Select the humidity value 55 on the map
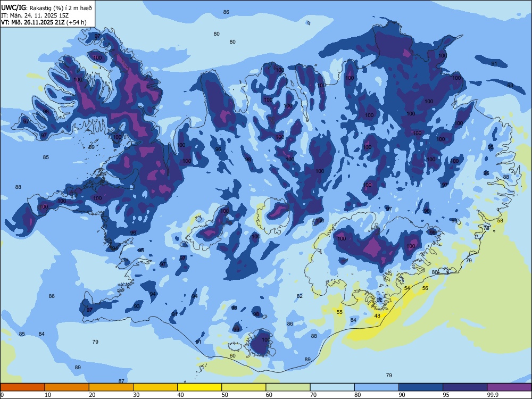 click(339, 312)
